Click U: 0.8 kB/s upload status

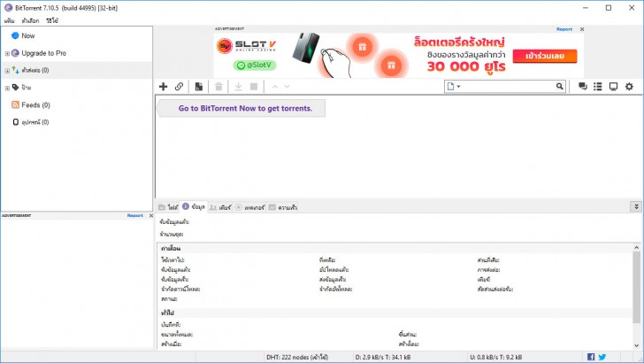[x=495, y=357]
